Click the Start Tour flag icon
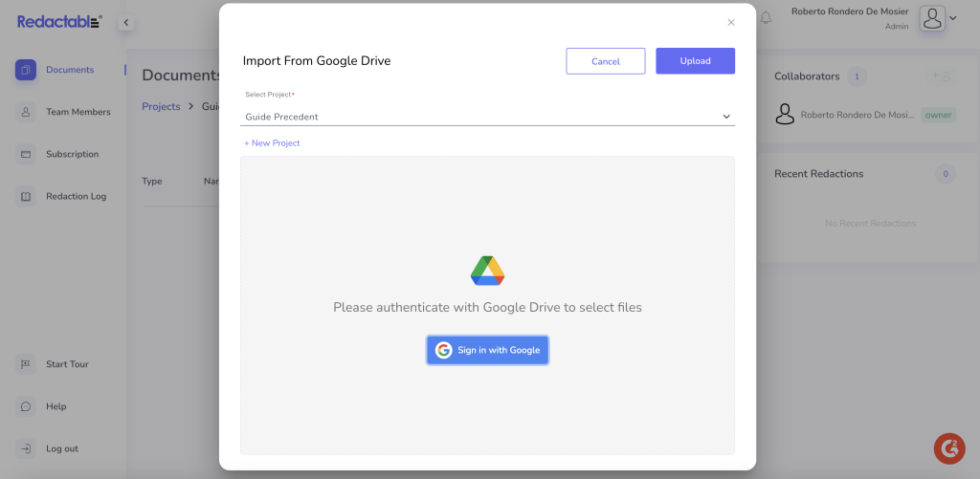Screen dimensions: 980x479 click(x=26, y=364)
